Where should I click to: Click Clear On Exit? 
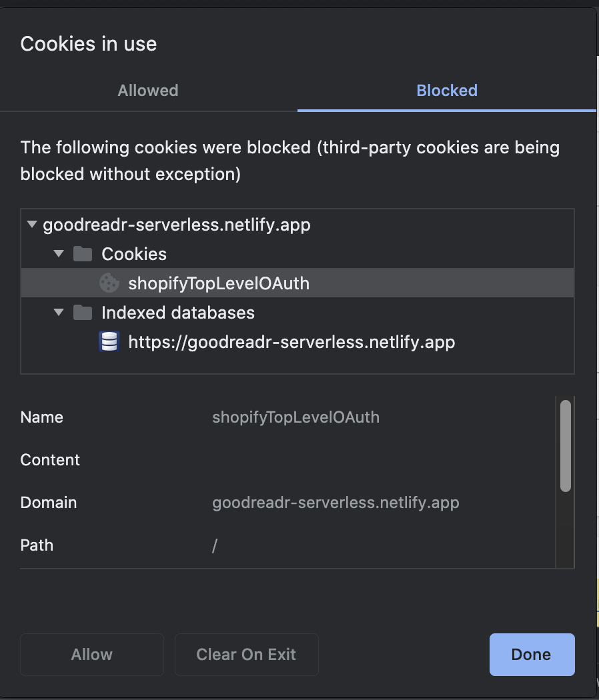point(246,654)
